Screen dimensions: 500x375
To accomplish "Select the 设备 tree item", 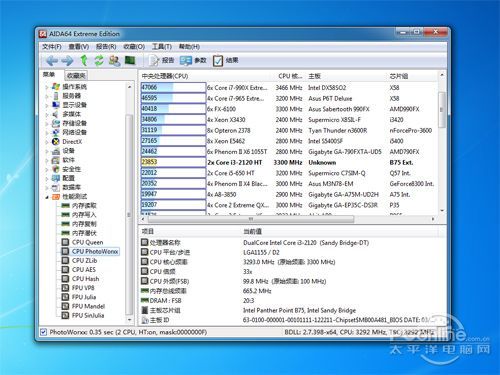I will [68, 151].
